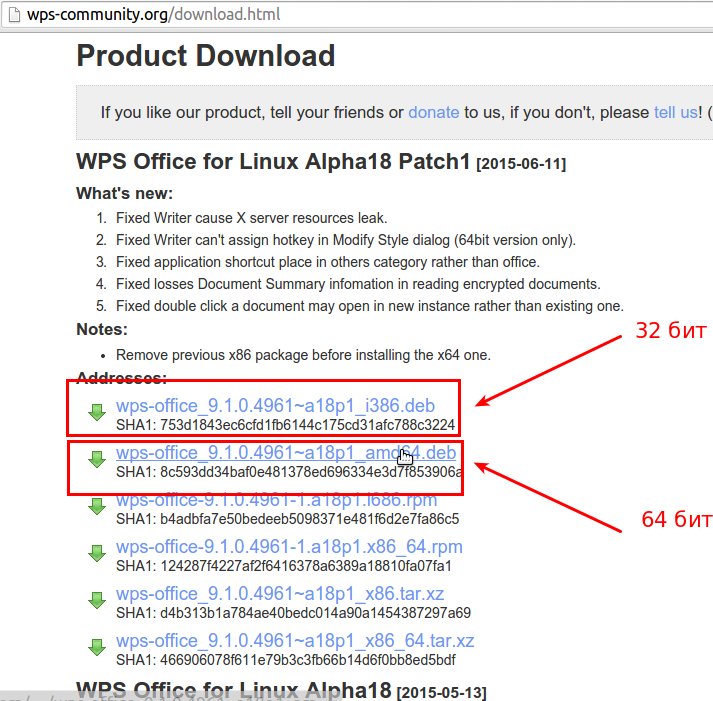Click the SHA1 466906078f611e79b3c3fb66b14d6f0bb8ed5bdf text
Image resolution: width=713 pixels, height=701 pixels.
coord(286,660)
